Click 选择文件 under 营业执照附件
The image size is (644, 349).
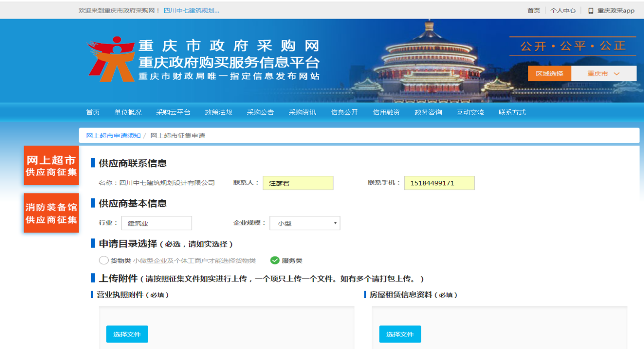pos(127,334)
